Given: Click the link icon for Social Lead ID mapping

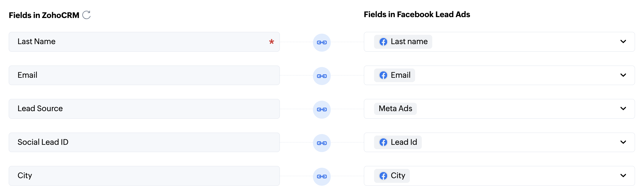Looking at the screenshot, I should coord(322,143).
